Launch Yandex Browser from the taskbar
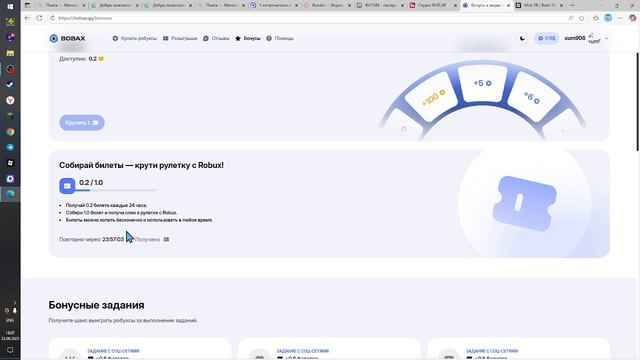640x360 pixels. pyautogui.click(x=10, y=100)
